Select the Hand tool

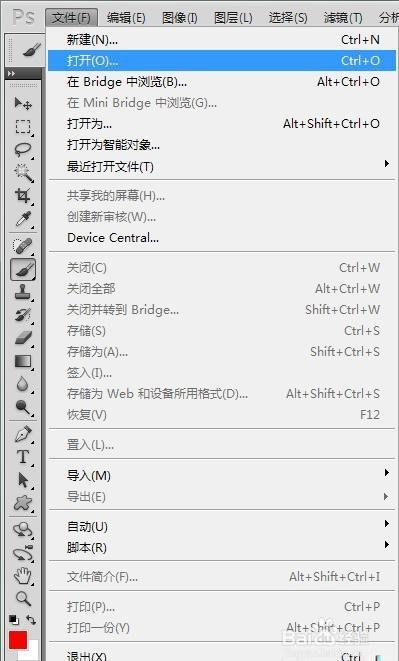(x=23, y=575)
